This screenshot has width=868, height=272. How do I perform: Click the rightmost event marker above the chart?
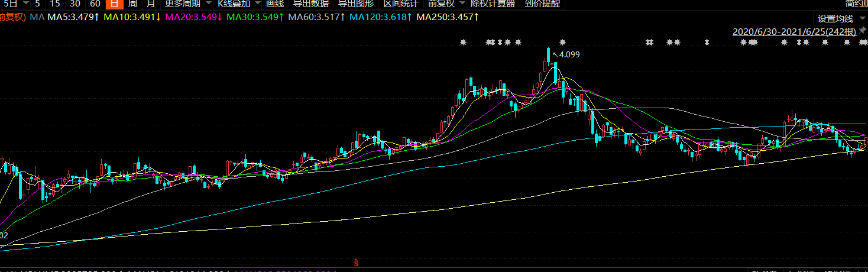[864, 42]
